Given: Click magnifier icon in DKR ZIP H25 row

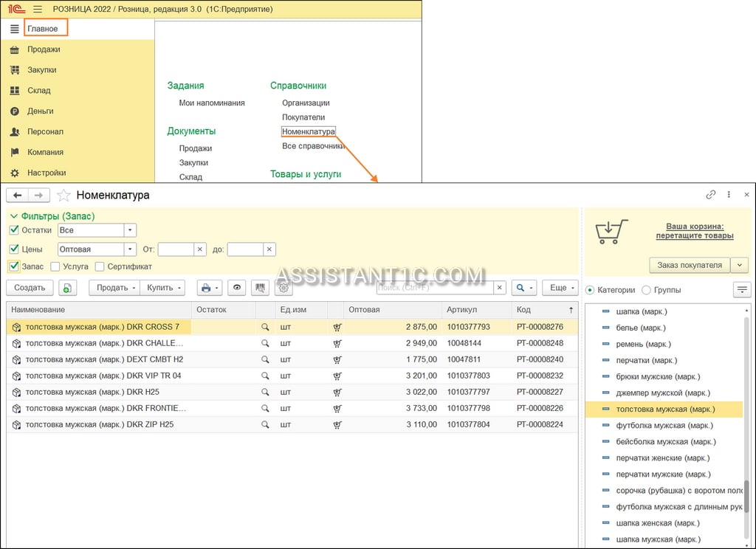Looking at the screenshot, I should coord(265,424).
